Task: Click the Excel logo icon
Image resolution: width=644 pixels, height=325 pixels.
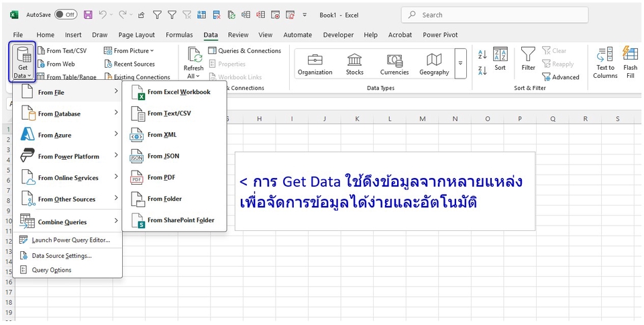Action: pyautogui.click(x=14, y=15)
